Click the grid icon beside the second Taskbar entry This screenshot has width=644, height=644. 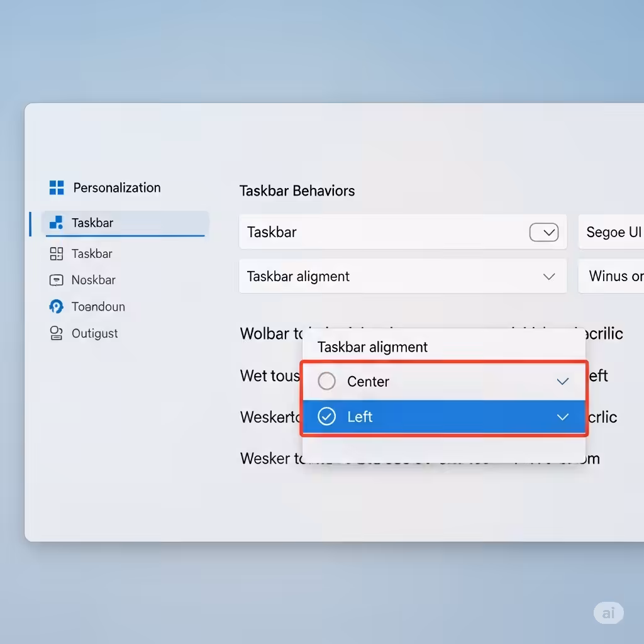pyautogui.click(x=56, y=253)
